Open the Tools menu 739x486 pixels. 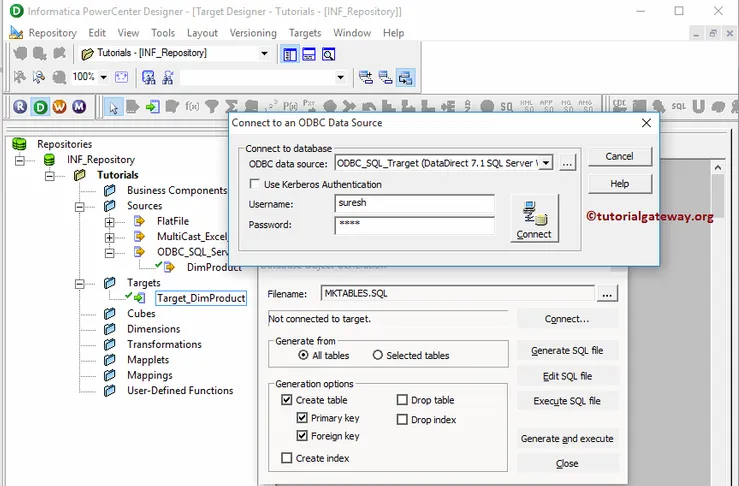point(163,33)
